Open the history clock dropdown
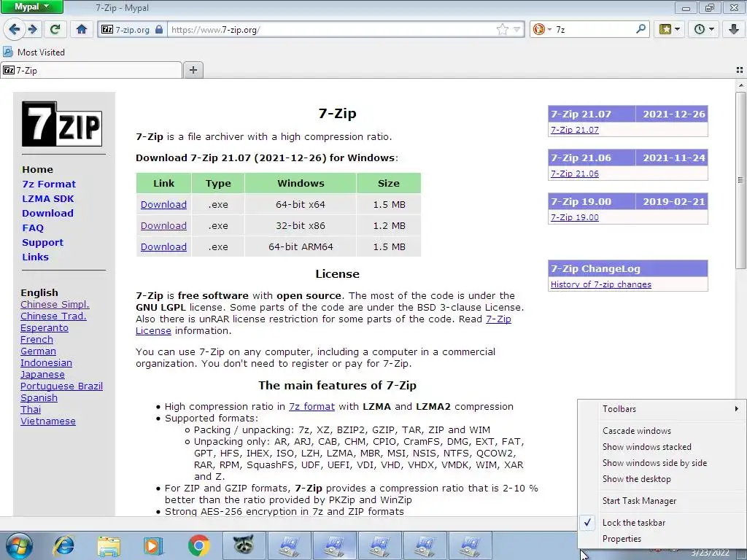 click(x=704, y=29)
